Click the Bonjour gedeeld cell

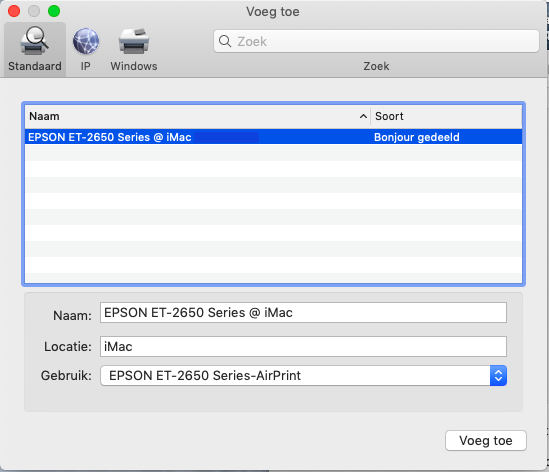coord(417,137)
